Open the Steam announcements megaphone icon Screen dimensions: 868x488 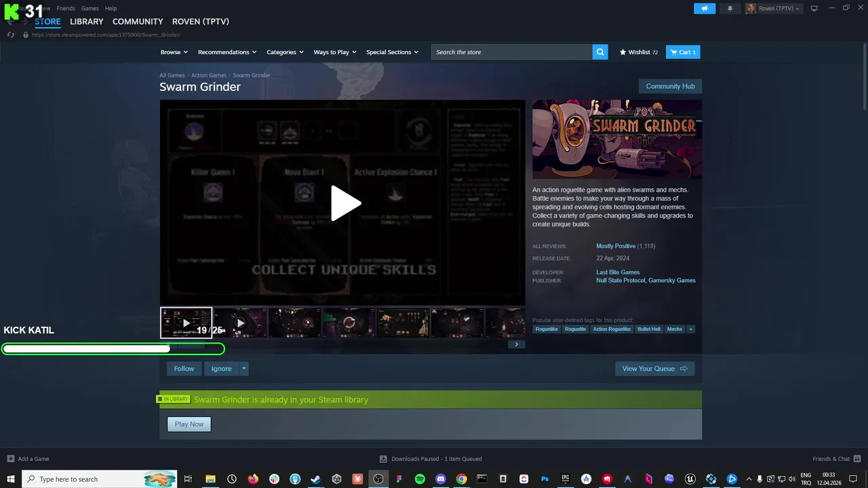pyautogui.click(x=705, y=9)
